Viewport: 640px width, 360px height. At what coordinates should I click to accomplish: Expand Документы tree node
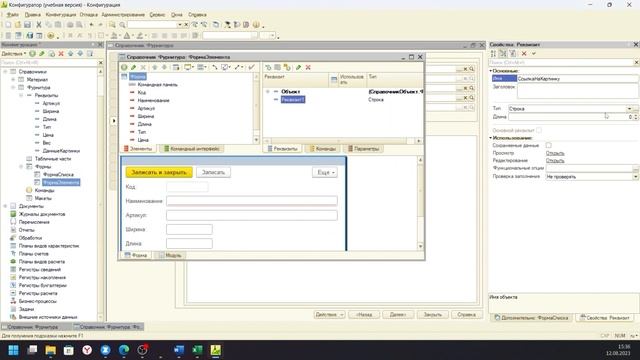[x=5, y=206]
